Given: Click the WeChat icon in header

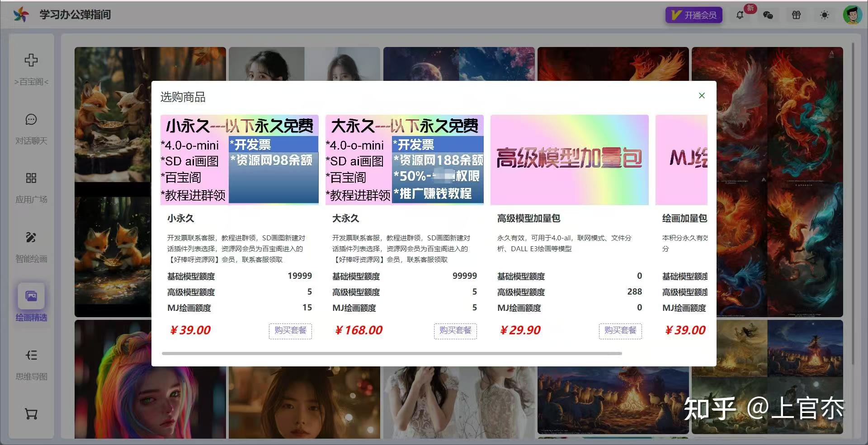Looking at the screenshot, I should (768, 15).
